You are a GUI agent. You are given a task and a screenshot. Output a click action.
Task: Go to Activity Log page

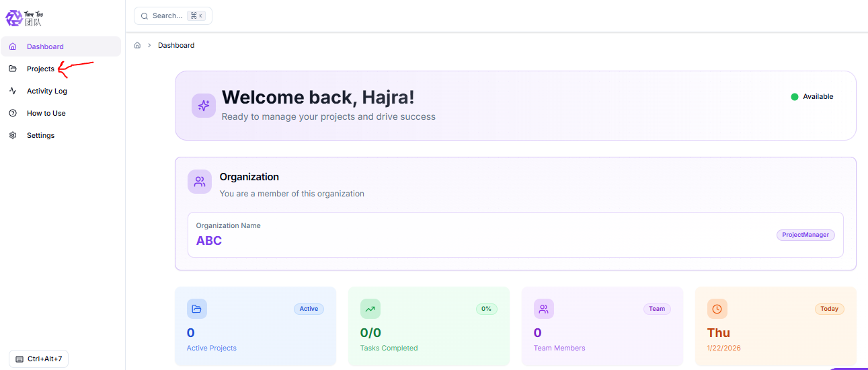46,91
